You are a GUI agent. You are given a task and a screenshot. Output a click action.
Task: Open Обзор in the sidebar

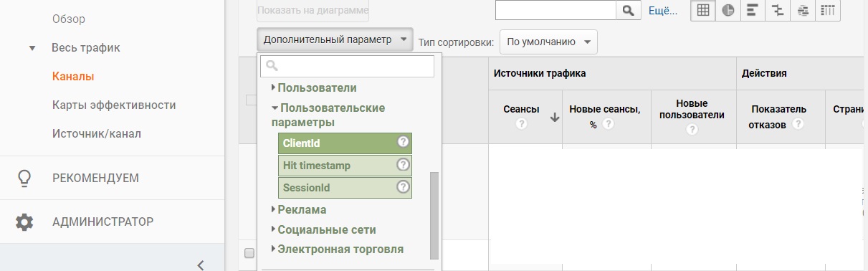pos(68,19)
